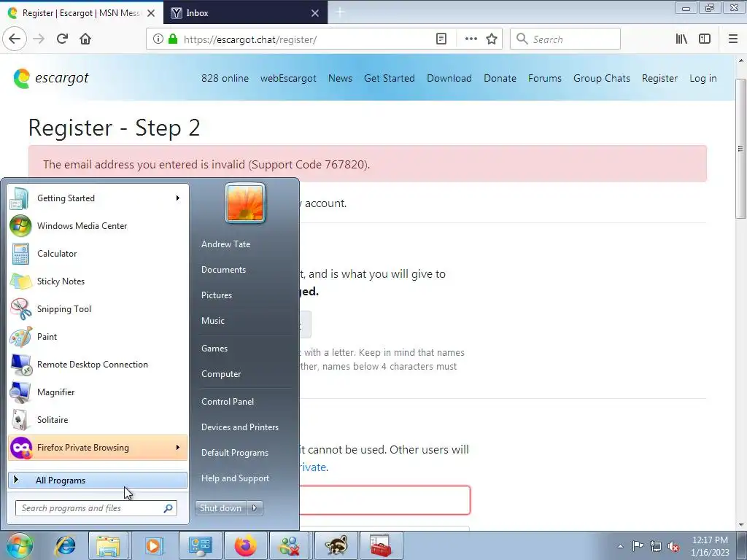Open Remote Desktop Connection
The height and width of the screenshot is (560, 747).
pyautogui.click(x=98, y=365)
